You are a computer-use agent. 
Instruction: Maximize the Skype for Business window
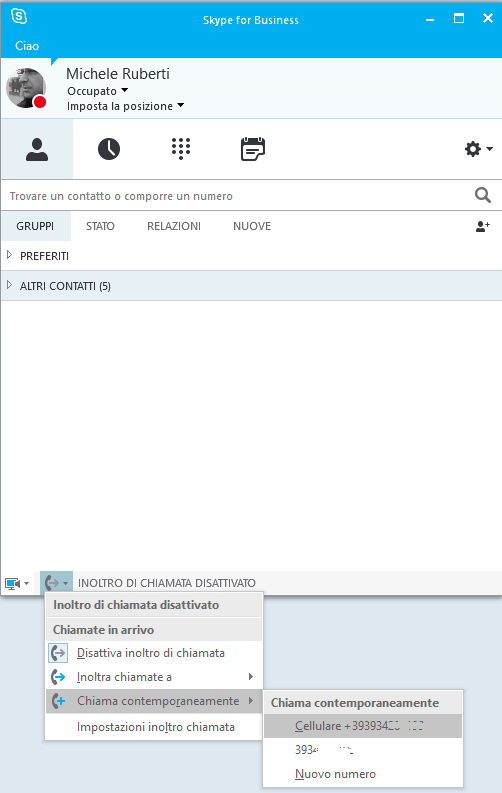459,19
